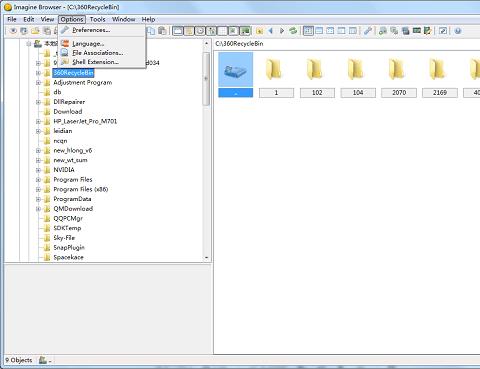Click the pencil-and-notepad edit toolbar icon
This screenshot has width=480, height=369.
(427, 31)
